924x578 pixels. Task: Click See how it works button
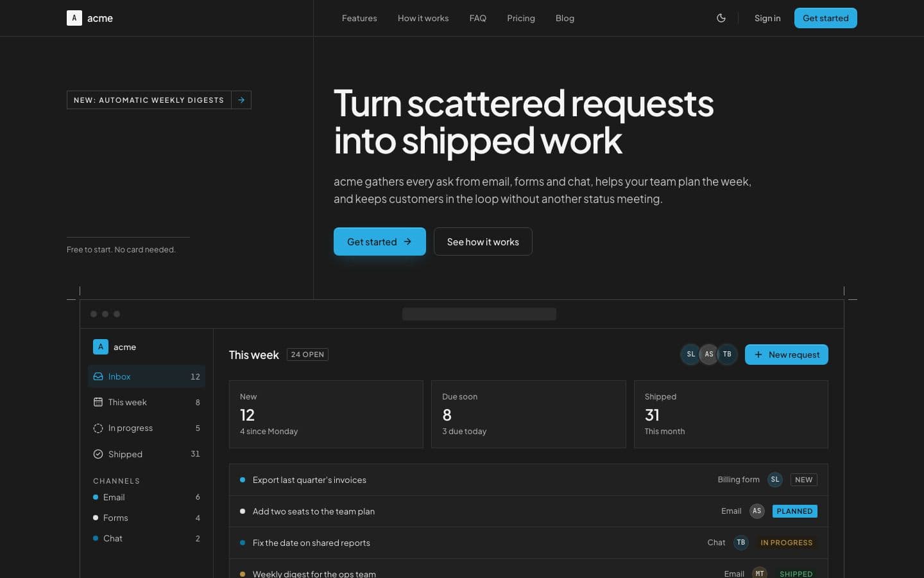click(483, 241)
